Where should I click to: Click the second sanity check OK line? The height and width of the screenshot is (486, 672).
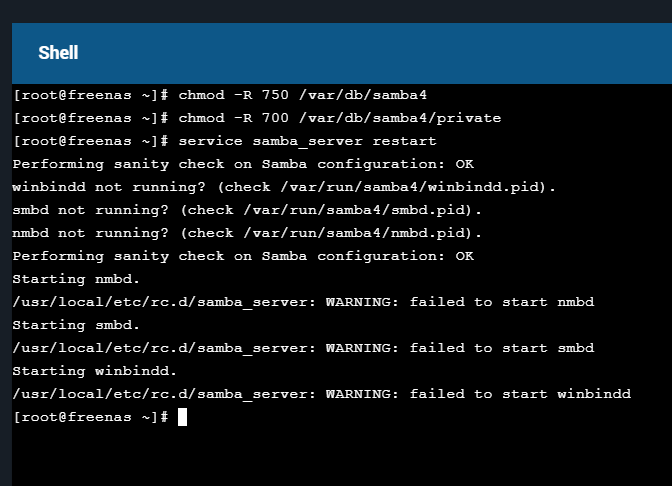click(243, 256)
